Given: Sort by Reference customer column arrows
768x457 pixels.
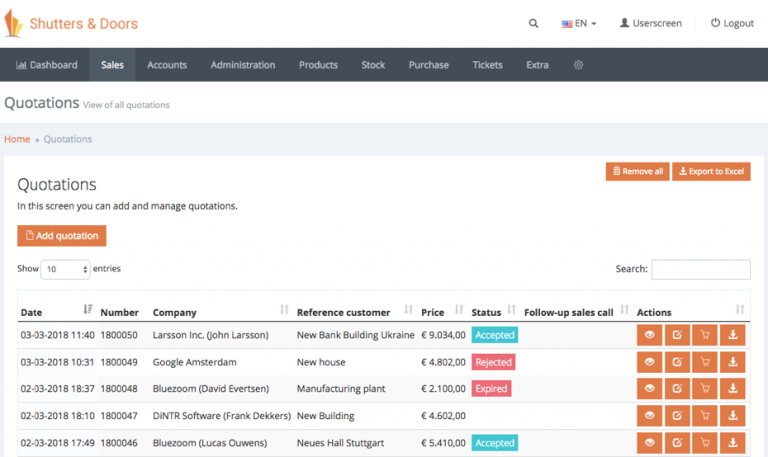Looking at the screenshot, I should pyautogui.click(x=408, y=309).
